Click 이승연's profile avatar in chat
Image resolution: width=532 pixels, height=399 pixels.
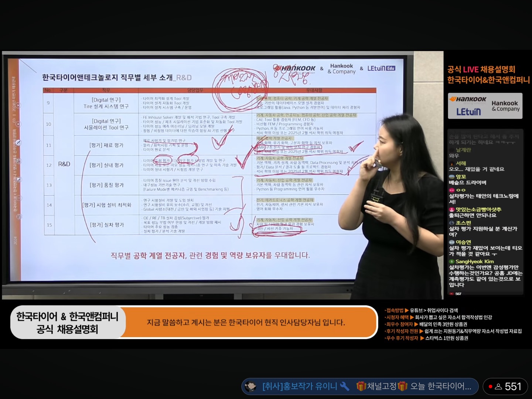click(451, 242)
